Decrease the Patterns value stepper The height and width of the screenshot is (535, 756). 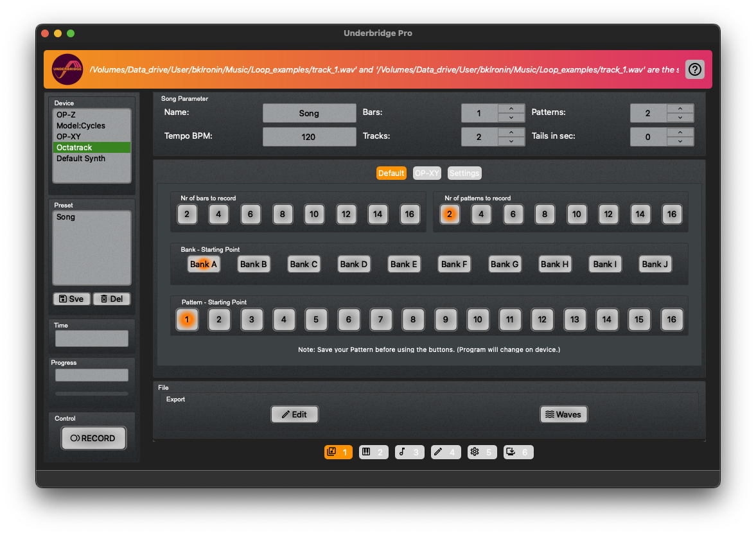pos(680,118)
